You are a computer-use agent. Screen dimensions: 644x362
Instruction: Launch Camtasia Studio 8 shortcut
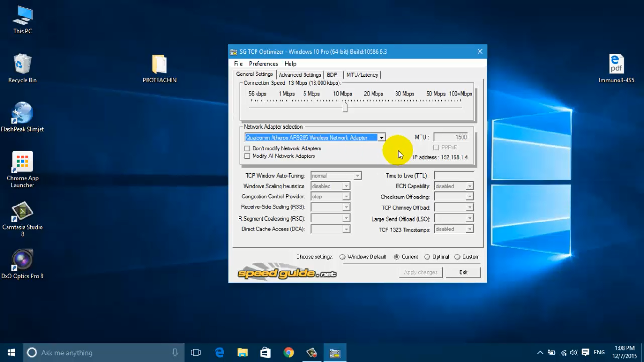coord(23,219)
